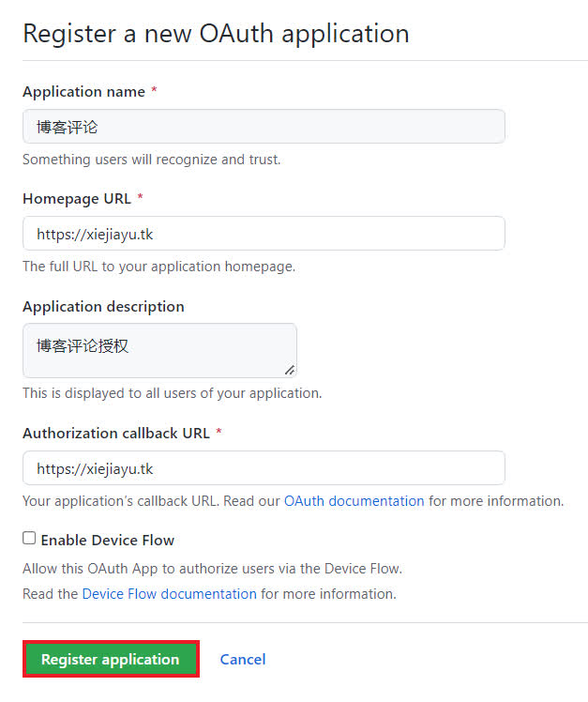Click the "Authorization callback URL" label
The height and width of the screenshot is (702, 588).
coord(116,433)
